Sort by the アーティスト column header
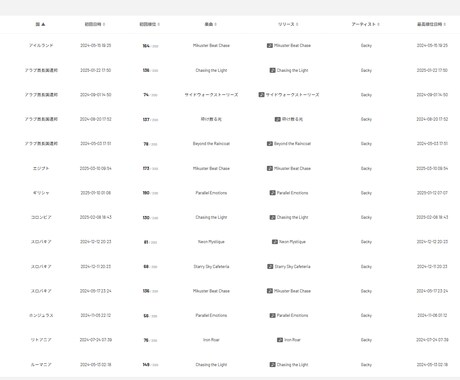 pyautogui.click(x=366, y=24)
